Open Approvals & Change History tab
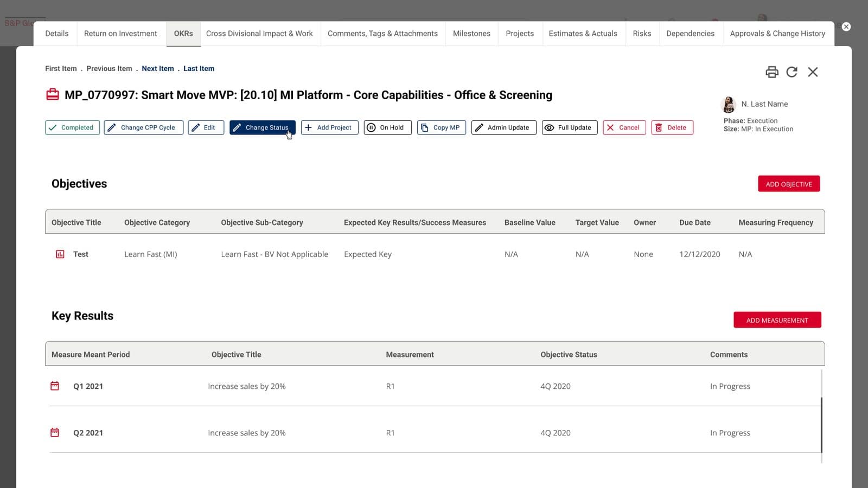The width and height of the screenshot is (868, 488). (777, 34)
